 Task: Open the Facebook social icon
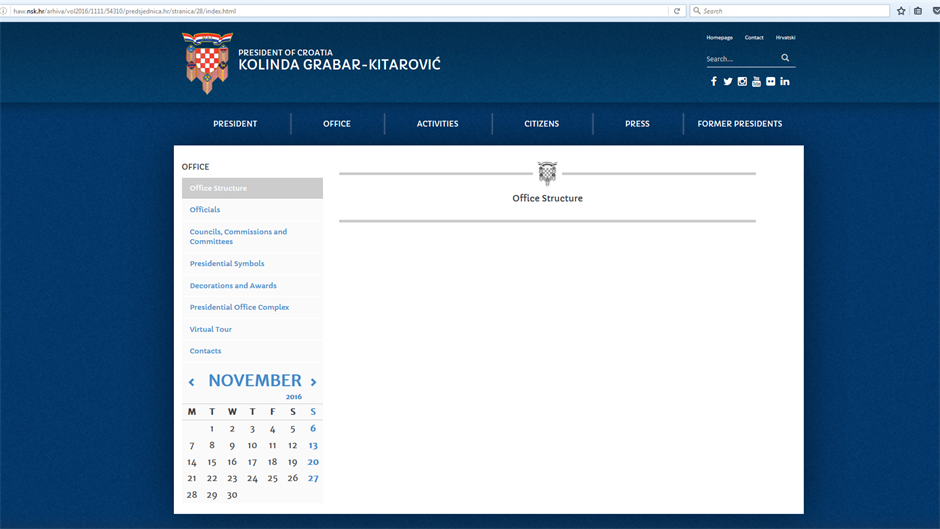[x=714, y=82]
